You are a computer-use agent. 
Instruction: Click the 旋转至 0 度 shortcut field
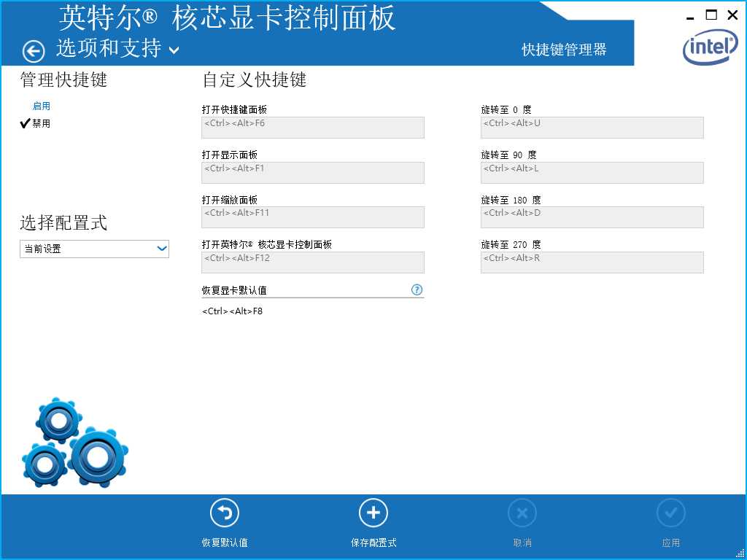[x=592, y=128]
